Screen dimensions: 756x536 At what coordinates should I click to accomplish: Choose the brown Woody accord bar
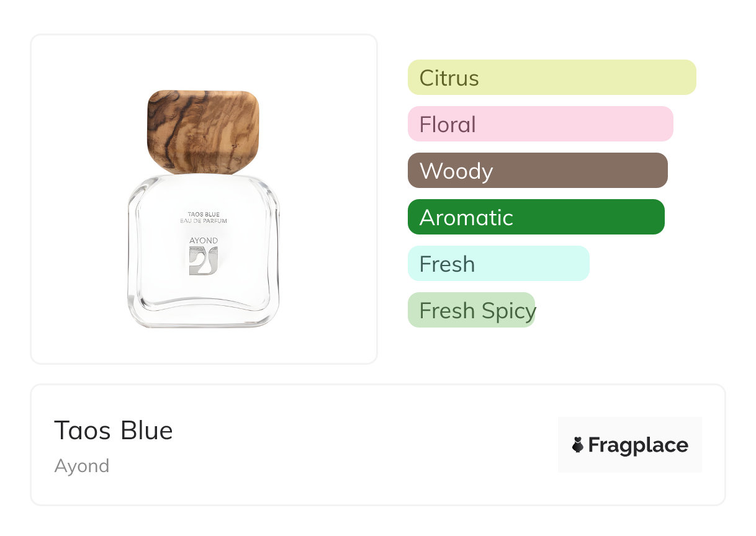[537, 171]
